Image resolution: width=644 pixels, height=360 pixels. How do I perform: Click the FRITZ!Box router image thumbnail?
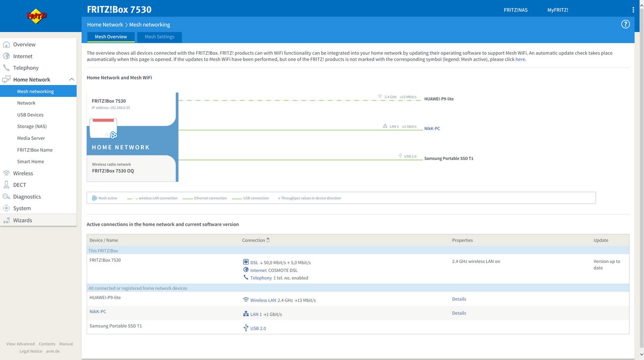pyautogui.click(x=103, y=128)
